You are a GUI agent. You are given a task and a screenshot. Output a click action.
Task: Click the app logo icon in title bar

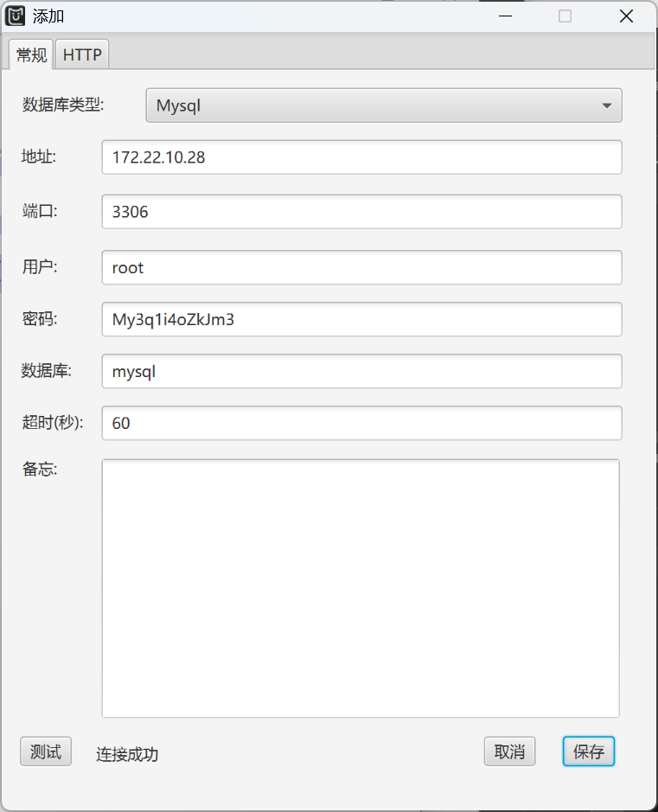click(16, 16)
